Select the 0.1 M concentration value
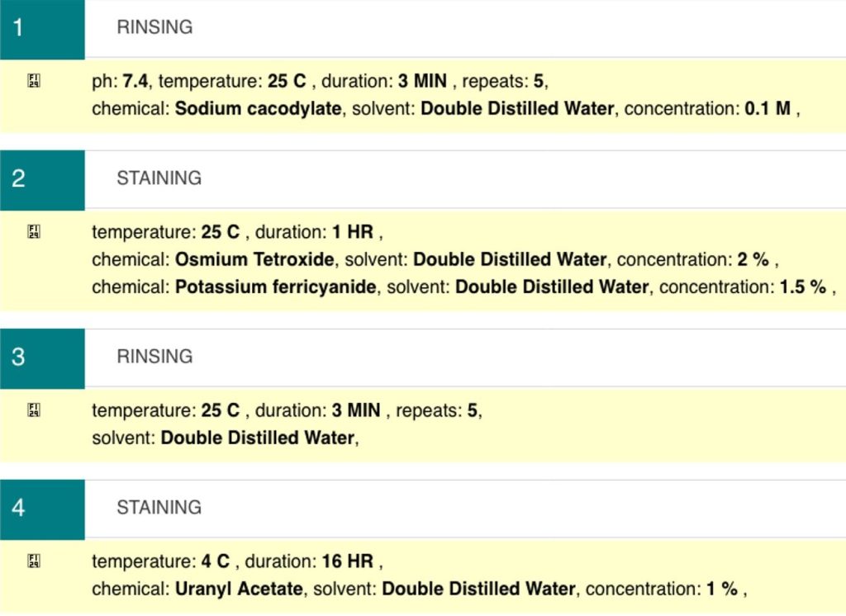Viewport: 846px width, 616px height. point(768,108)
